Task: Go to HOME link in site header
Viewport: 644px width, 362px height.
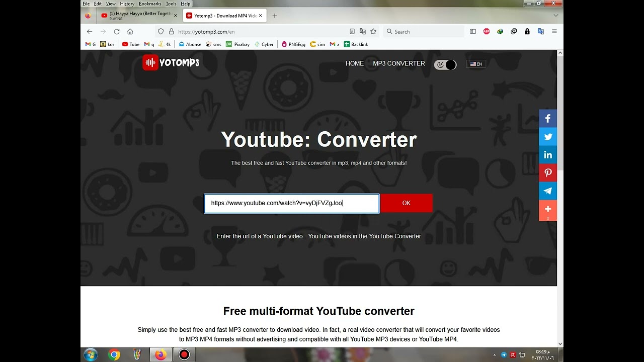Action: click(x=355, y=63)
